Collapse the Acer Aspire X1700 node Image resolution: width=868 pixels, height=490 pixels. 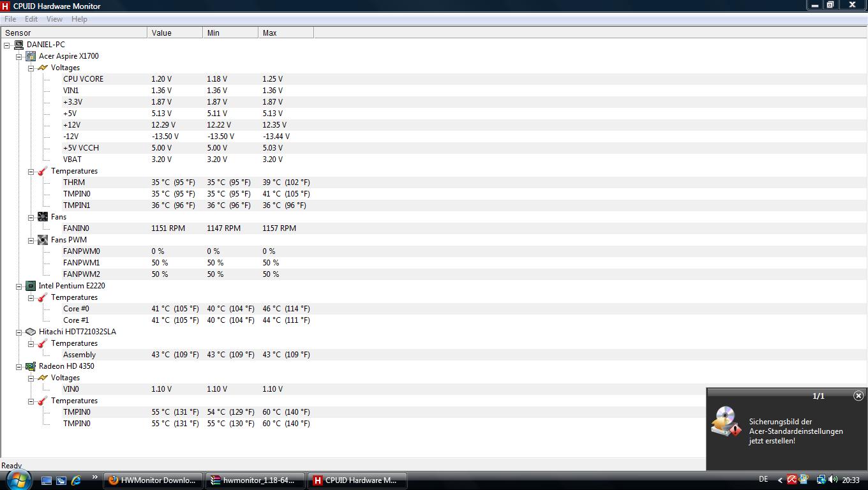pos(19,56)
